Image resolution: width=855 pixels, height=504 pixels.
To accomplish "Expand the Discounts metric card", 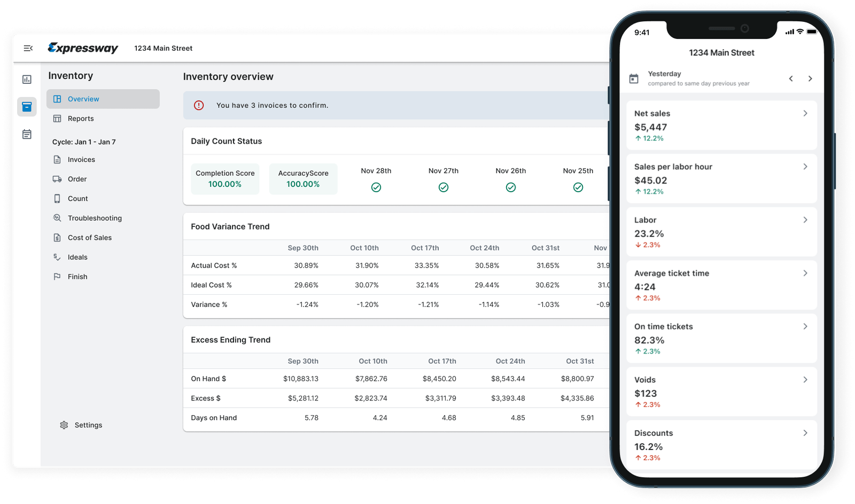I will (805, 432).
